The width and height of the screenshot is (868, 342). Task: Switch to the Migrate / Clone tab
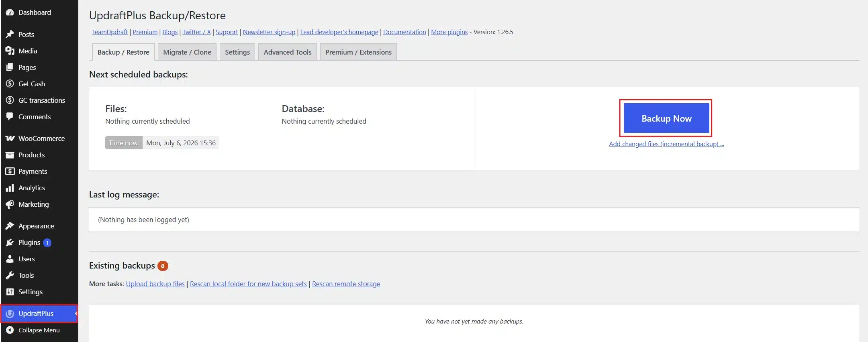pos(187,52)
